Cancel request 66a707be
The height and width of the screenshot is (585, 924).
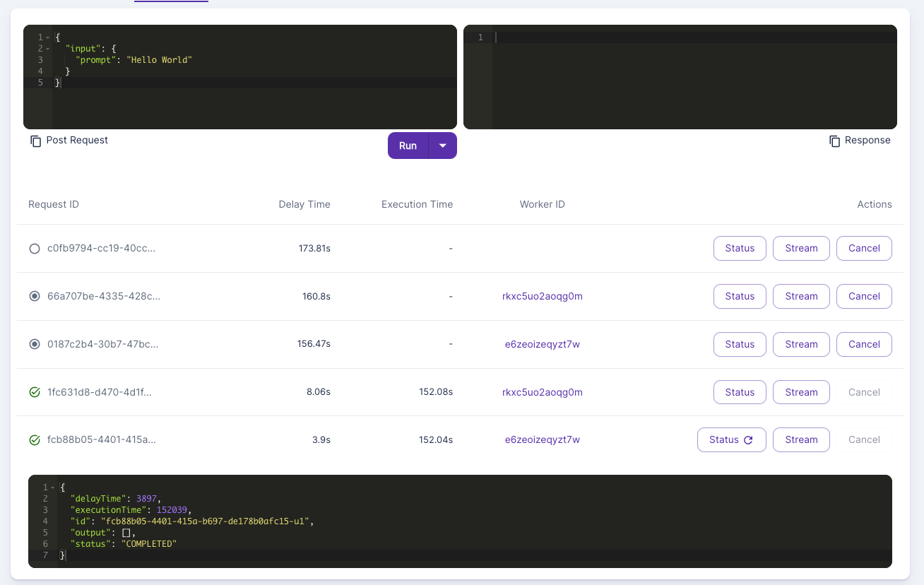point(864,297)
